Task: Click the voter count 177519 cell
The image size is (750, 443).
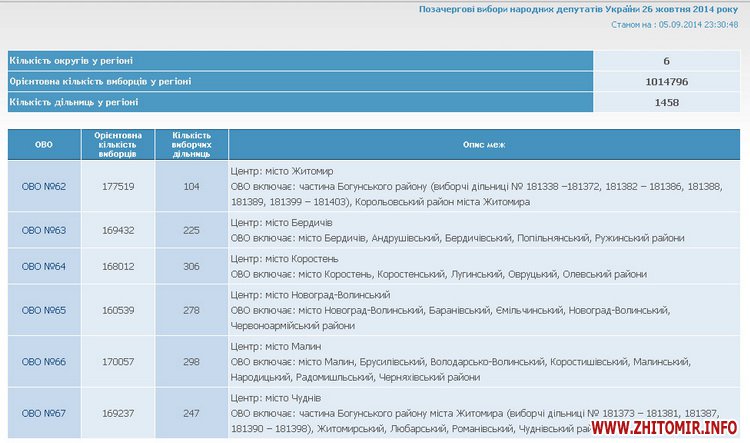Action: [x=118, y=186]
